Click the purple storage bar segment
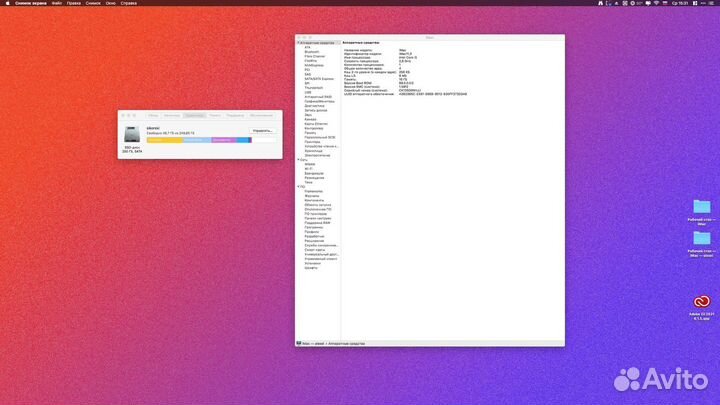720x405 pixels. click(224, 140)
